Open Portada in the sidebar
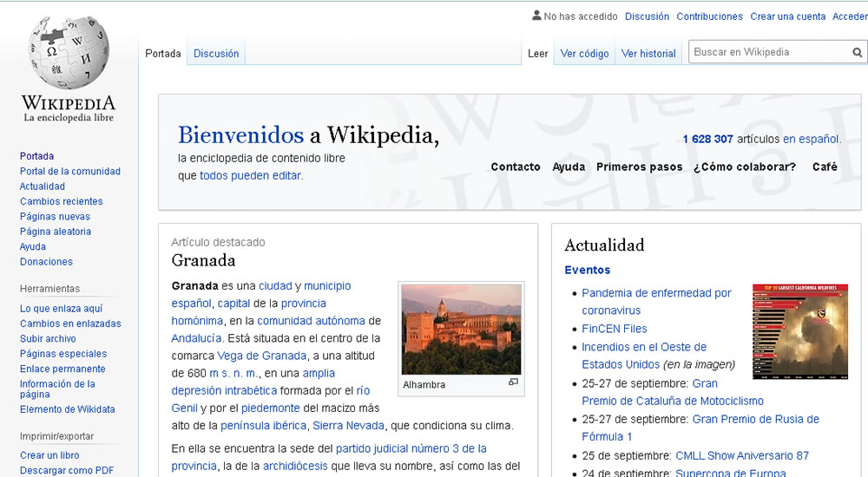The image size is (868, 477). (x=37, y=156)
